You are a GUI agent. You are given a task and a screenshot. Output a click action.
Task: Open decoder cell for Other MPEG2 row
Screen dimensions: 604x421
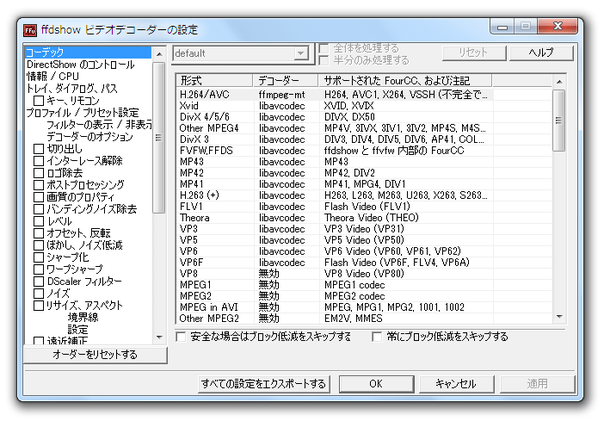click(287, 319)
